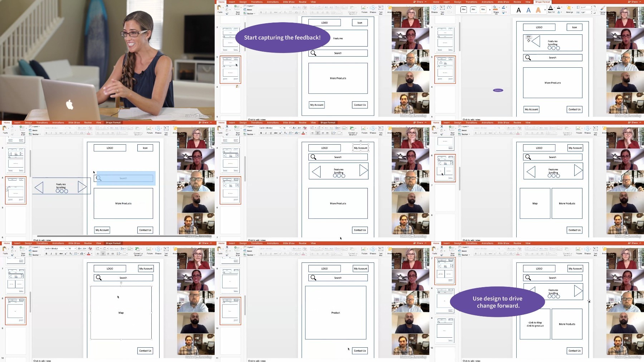Open the Shapes gallery in the Shape Format ribbon
This screenshot has height=362, width=644.
[434, 9]
